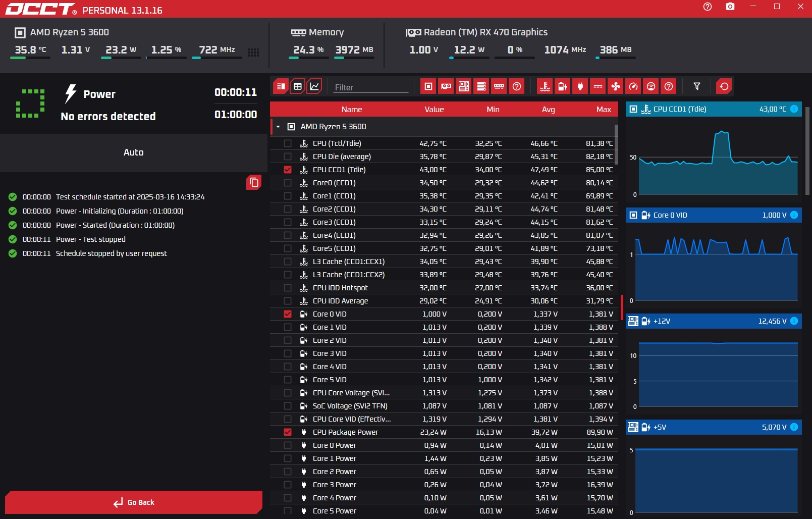This screenshot has width=812, height=519.
Task: Show info for CPU CCD1 (Tdie) graph
Action: click(794, 109)
